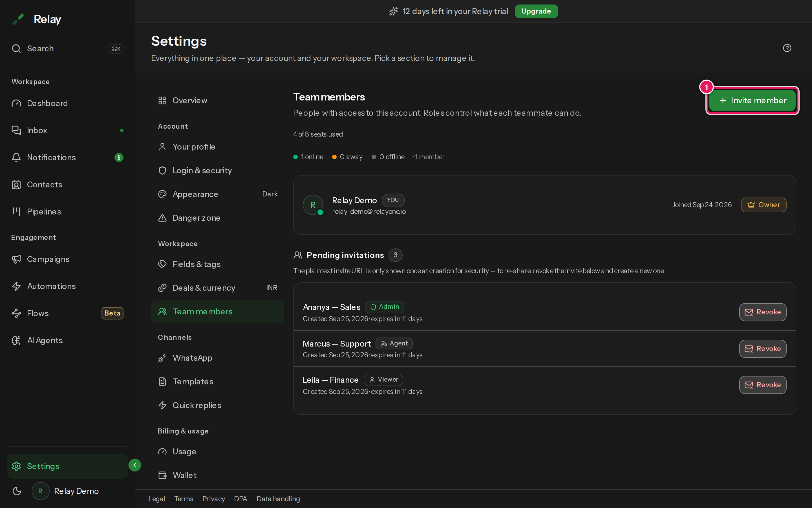Viewport: 812px width, 508px height.
Task: Select the Team members settings tab
Action: pos(217,312)
